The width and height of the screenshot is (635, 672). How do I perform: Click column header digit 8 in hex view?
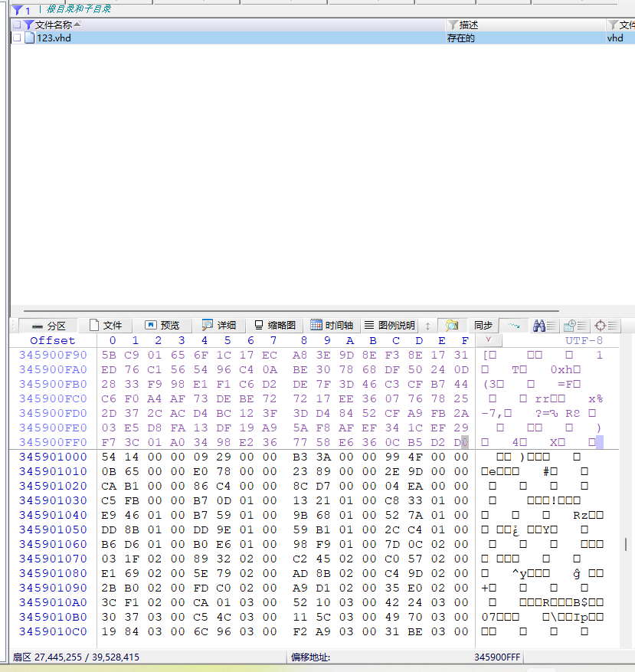point(304,340)
